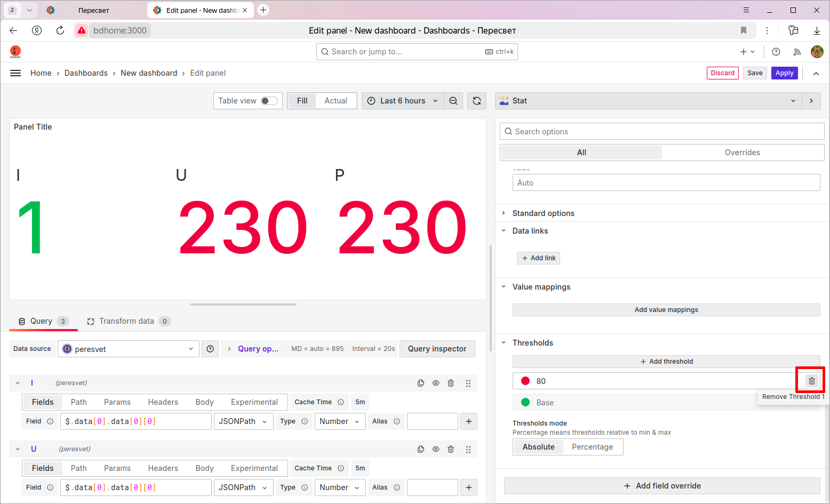The height and width of the screenshot is (504, 830).
Task: Open the news feed RSS icon
Action: [797, 52]
